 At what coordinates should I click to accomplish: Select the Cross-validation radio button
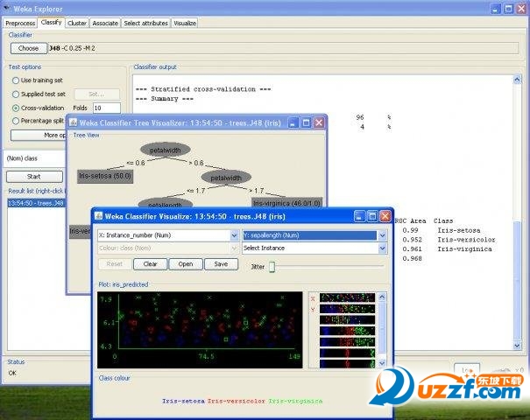click(x=16, y=108)
